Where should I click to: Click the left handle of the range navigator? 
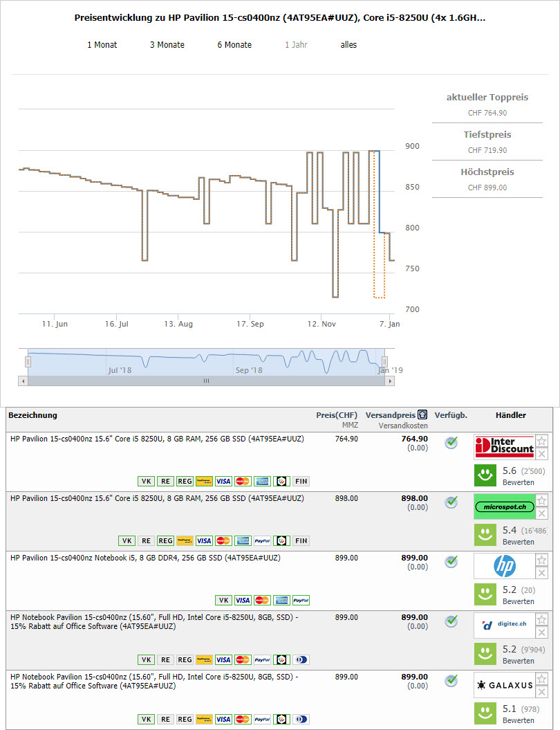(x=28, y=362)
